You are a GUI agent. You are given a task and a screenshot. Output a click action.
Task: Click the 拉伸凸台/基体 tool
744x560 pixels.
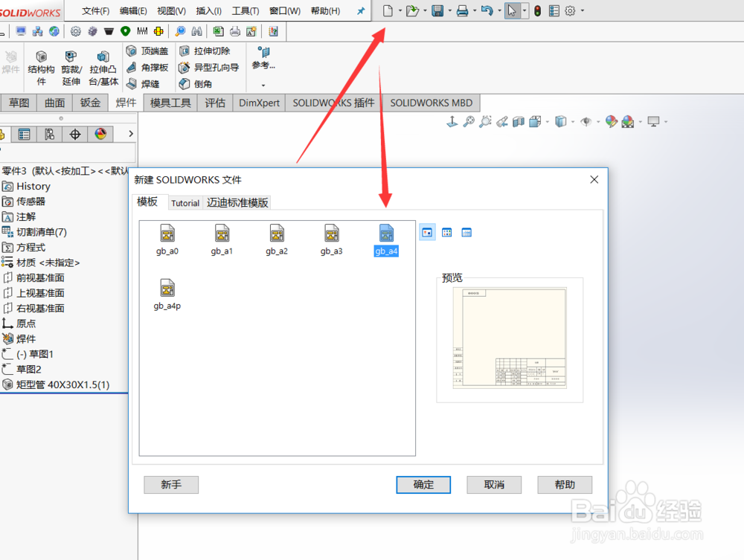103,68
